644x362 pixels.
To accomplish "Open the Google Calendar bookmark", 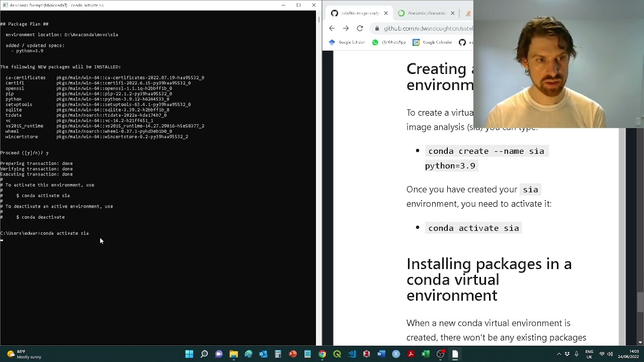I will click(433, 43).
